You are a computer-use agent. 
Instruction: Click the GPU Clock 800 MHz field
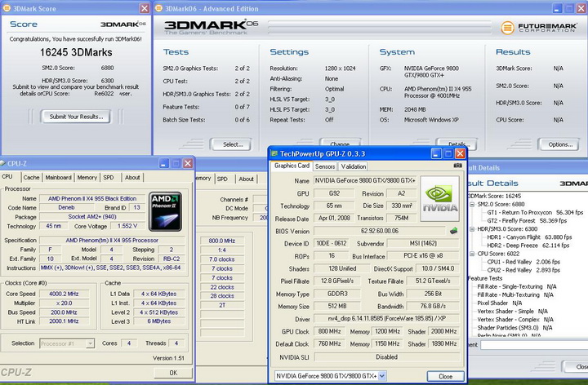tap(329, 331)
